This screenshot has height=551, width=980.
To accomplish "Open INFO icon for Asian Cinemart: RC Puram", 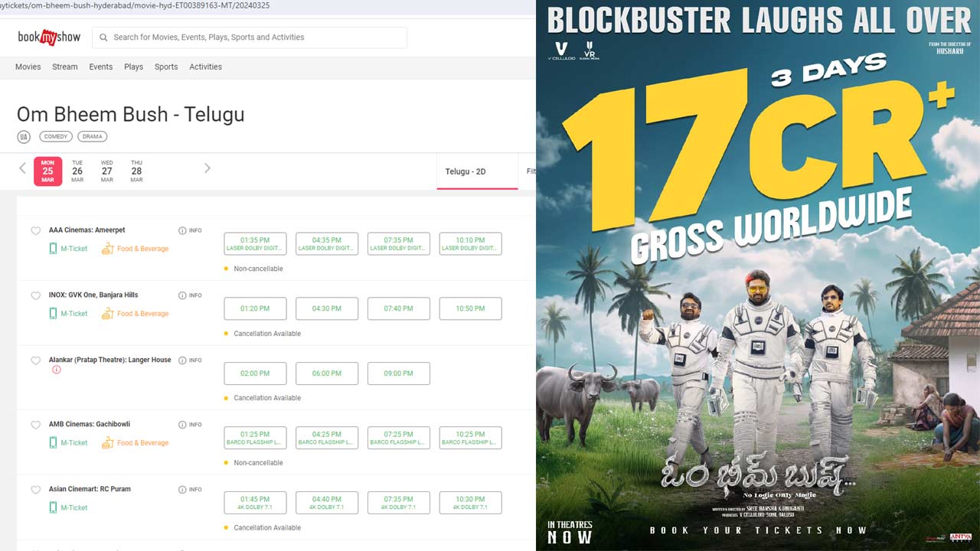I will point(182,490).
